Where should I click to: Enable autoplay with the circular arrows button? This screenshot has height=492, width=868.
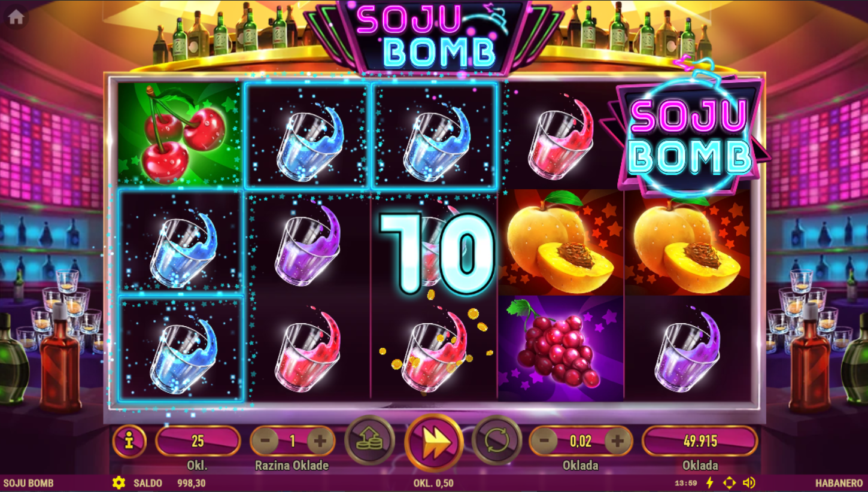[x=497, y=441]
